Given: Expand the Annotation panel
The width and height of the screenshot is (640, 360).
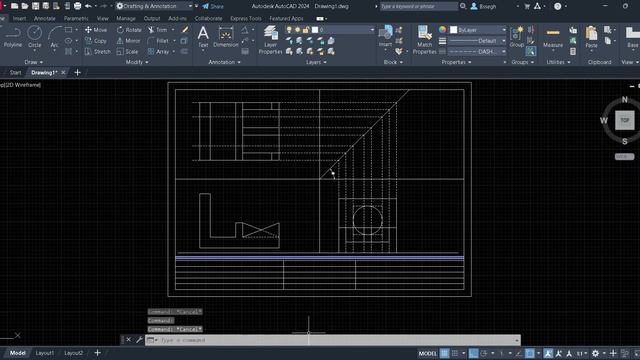Looking at the screenshot, I should 224,62.
